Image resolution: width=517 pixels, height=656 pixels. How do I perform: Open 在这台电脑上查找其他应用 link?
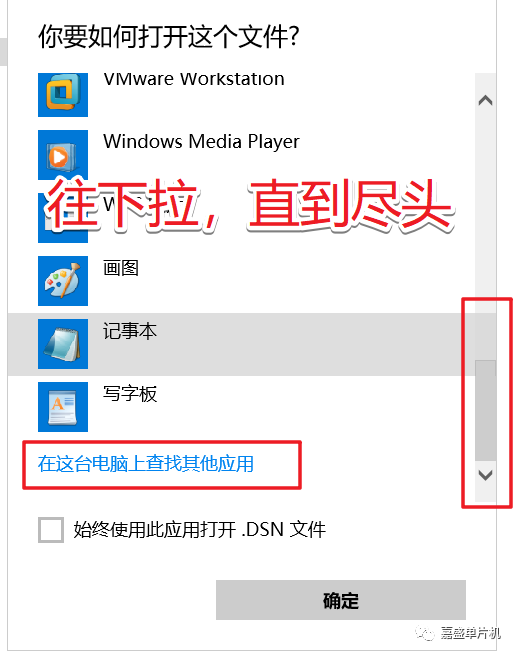[x=146, y=464]
